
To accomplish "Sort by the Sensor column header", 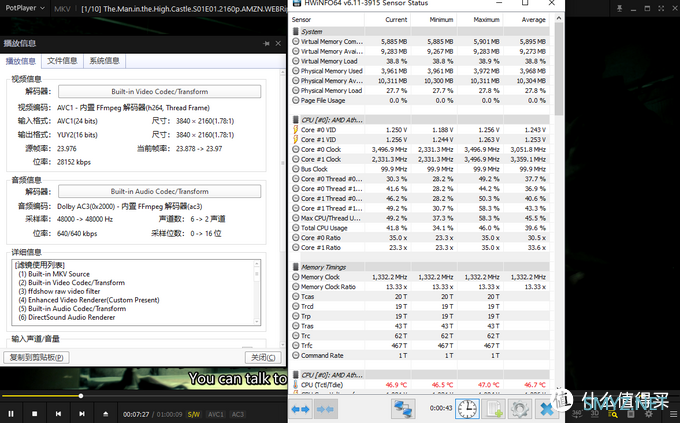I will click(x=327, y=20).
